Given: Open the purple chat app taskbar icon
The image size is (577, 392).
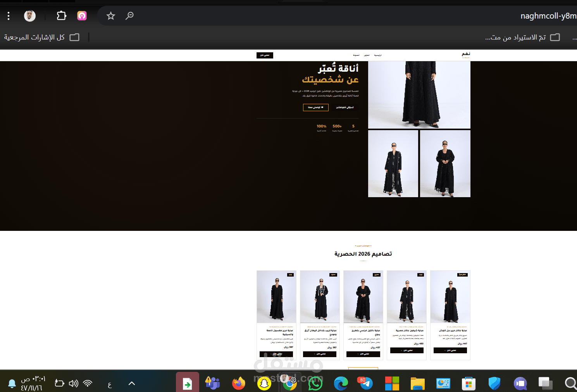Looking at the screenshot, I should (520, 383).
